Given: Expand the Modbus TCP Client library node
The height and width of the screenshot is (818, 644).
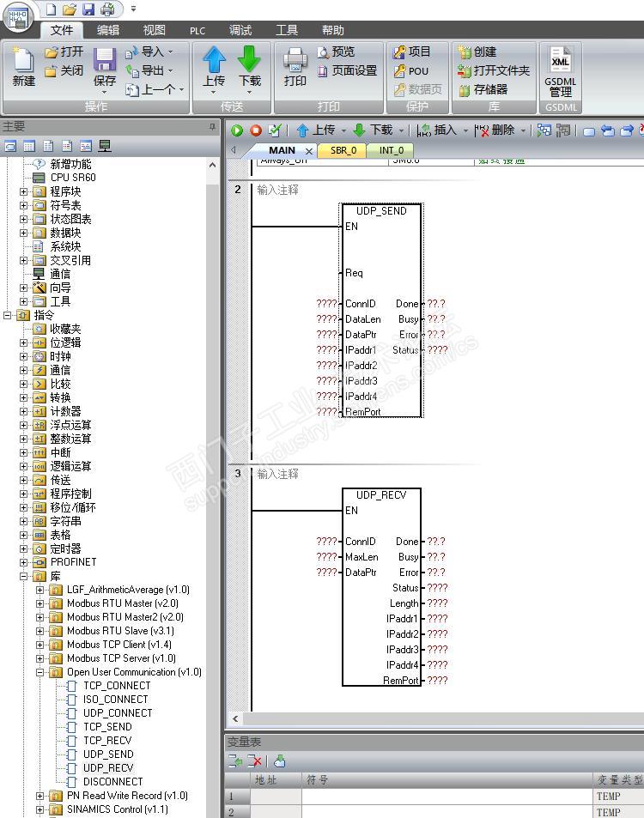Looking at the screenshot, I should tap(40, 645).
